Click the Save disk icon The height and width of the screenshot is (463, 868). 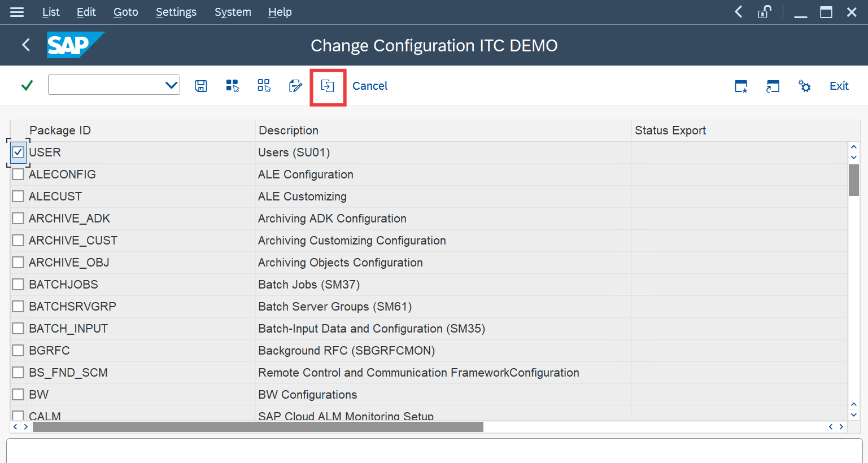point(201,86)
